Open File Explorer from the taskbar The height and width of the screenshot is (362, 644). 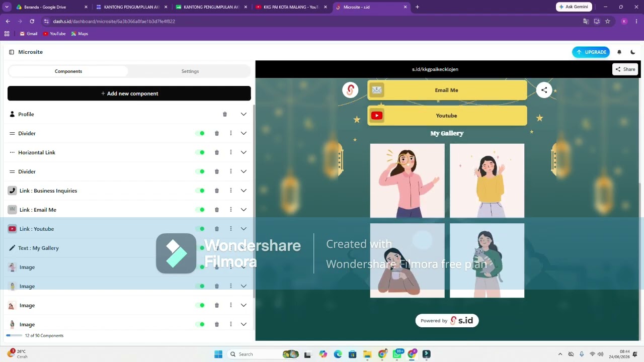pyautogui.click(x=367, y=354)
